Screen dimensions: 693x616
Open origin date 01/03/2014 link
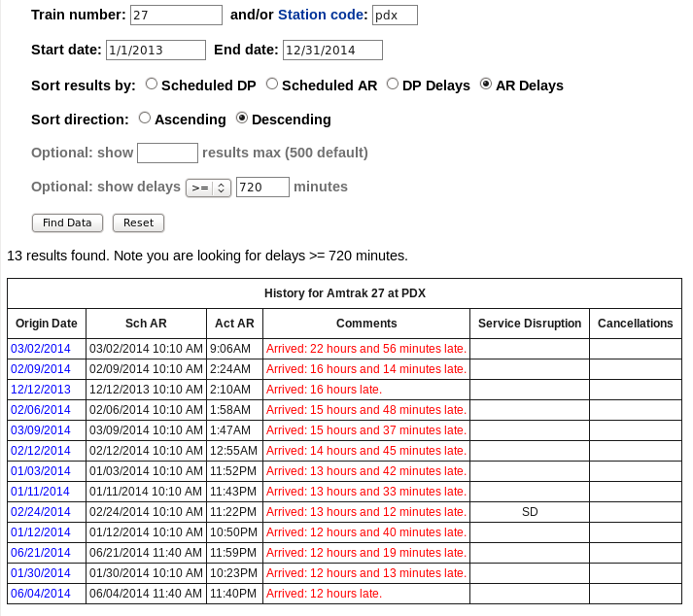(x=41, y=471)
